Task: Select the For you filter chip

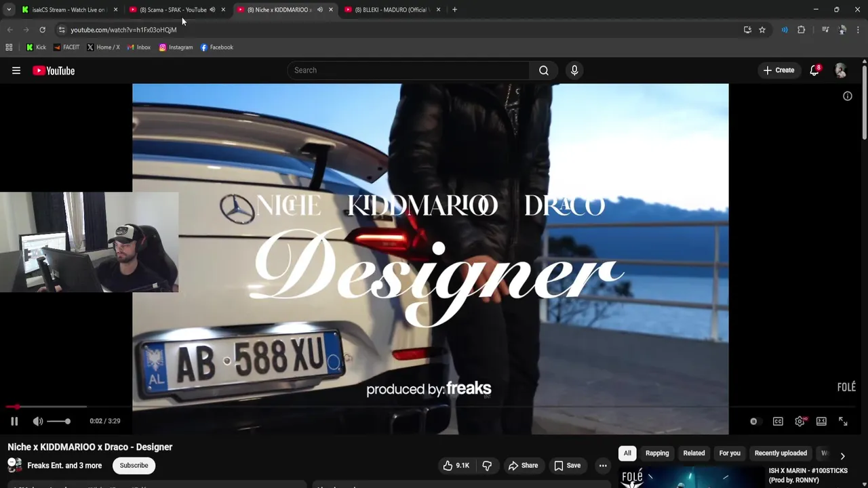Action: pos(730,453)
